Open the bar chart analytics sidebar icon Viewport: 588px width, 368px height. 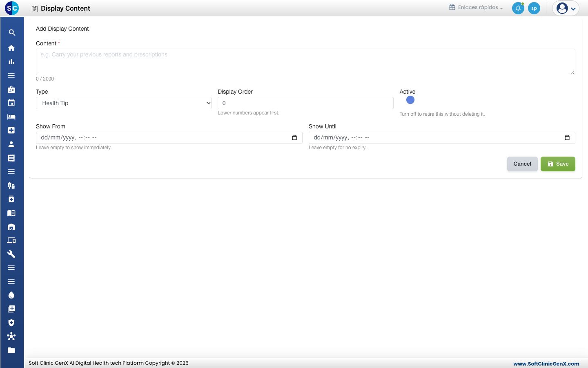[x=11, y=62]
